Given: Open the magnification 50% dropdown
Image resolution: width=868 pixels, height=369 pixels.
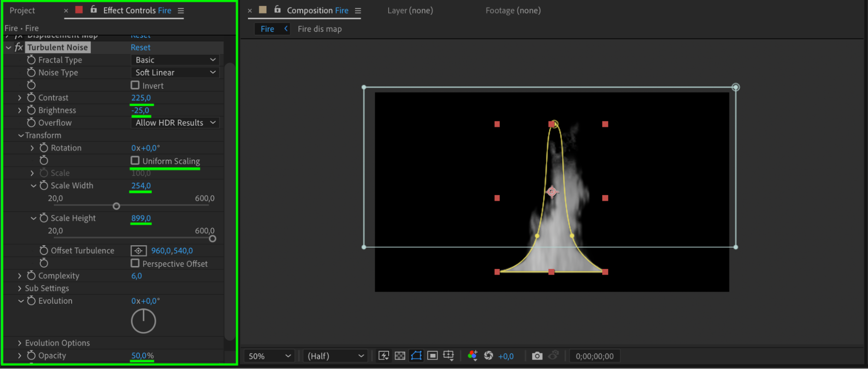Looking at the screenshot, I should tap(269, 356).
